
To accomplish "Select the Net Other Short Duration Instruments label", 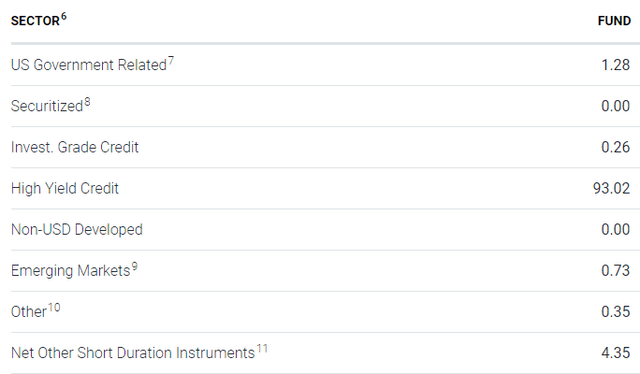I will 133,353.
